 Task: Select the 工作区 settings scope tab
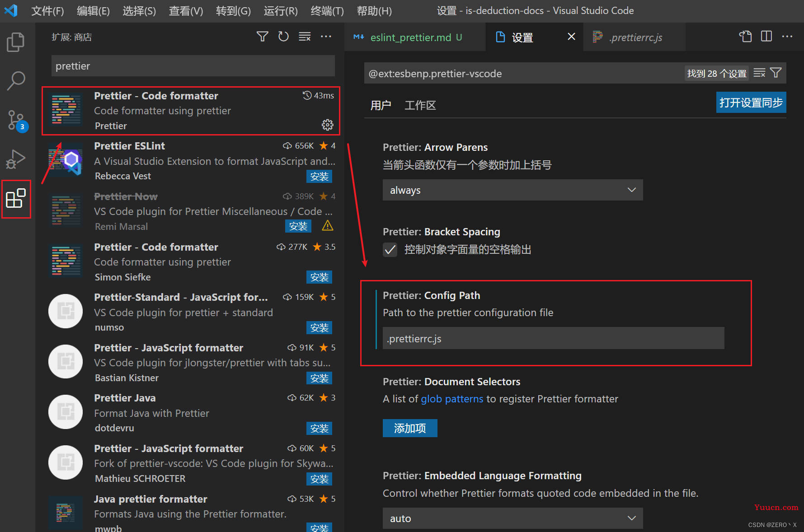point(420,105)
